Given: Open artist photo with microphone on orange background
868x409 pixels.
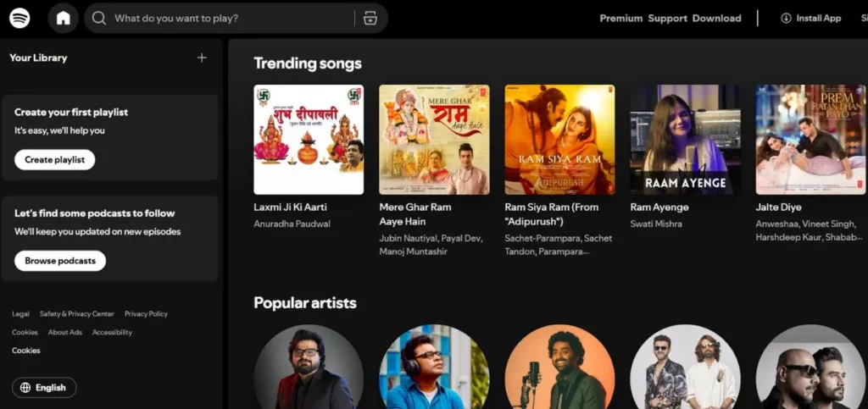Looking at the screenshot, I should click(x=559, y=367).
